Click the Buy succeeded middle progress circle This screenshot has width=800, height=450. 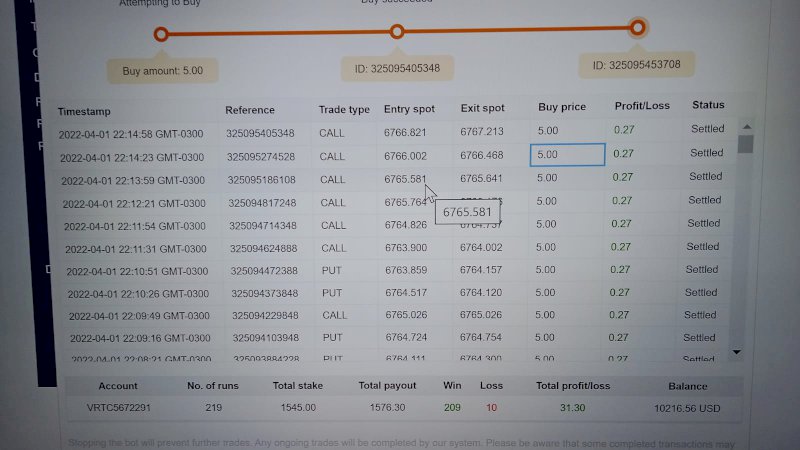click(397, 32)
